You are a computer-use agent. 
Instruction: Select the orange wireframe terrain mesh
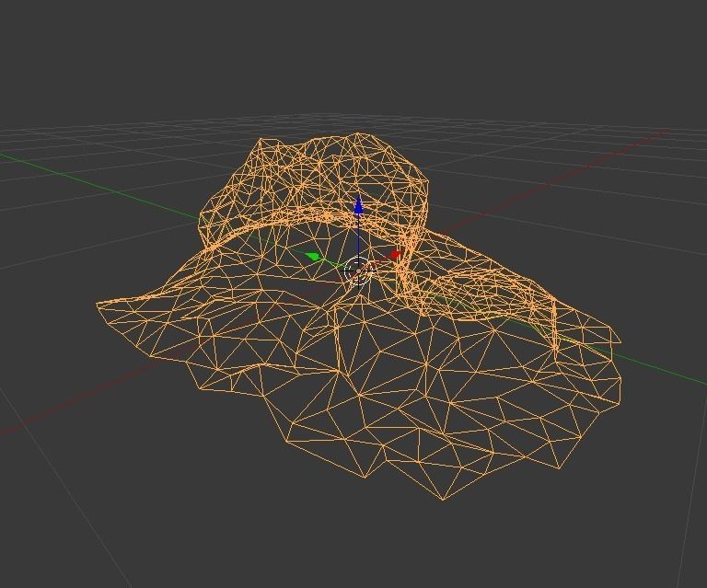coord(358,317)
